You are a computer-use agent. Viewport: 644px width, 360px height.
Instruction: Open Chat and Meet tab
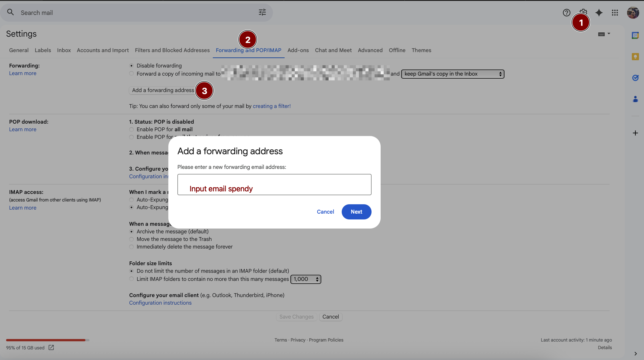point(333,50)
